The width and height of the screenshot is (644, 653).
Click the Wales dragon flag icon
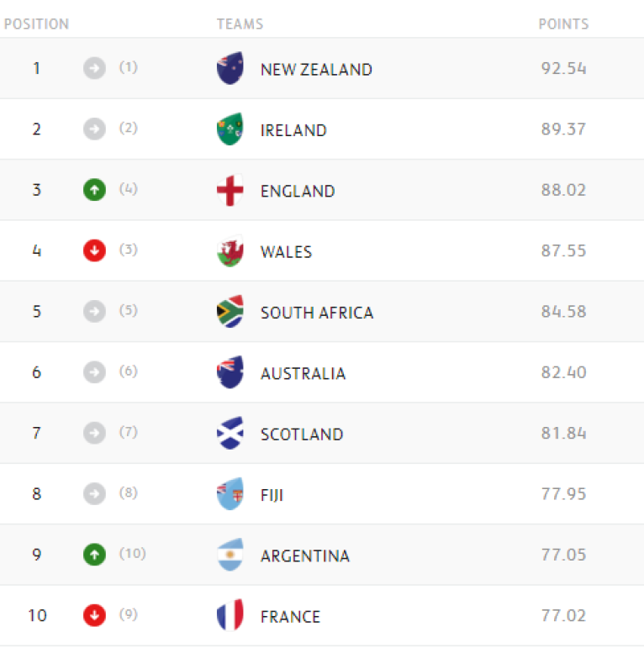[230, 251]
